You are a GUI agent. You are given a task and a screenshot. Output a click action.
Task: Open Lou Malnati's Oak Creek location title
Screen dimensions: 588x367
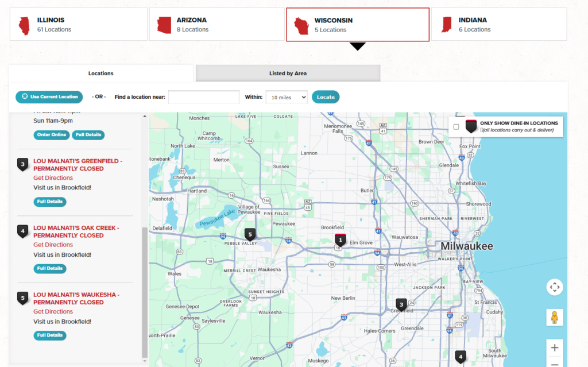[x=76, y=231]
